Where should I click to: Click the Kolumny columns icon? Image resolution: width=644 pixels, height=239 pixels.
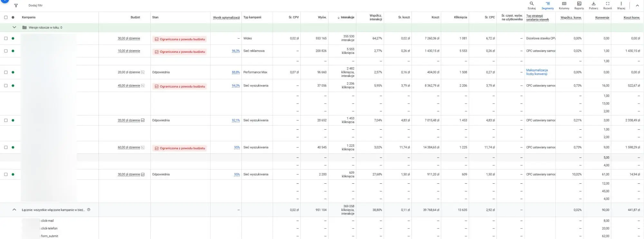point(564,4)
